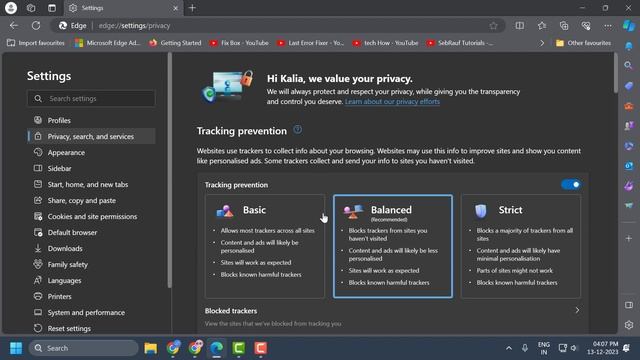Screen dimensions: 640x360
Task: Open tab actions menu icon
Action: [x=52, y=8]
